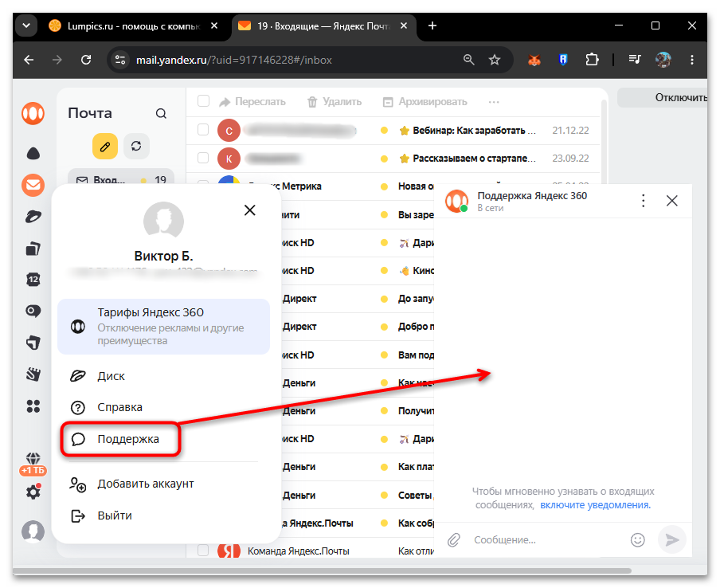Tick the select-all checkbox in mail toolbar

coord(203,101)
